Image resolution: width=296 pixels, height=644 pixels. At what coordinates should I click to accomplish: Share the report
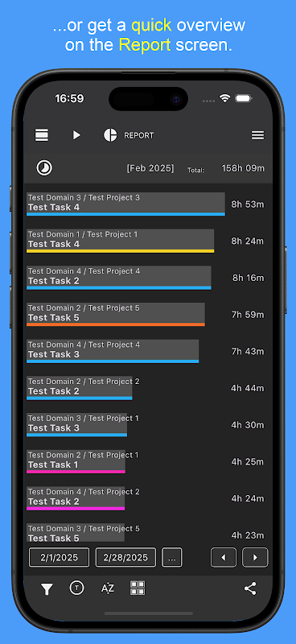click(250, 588)
